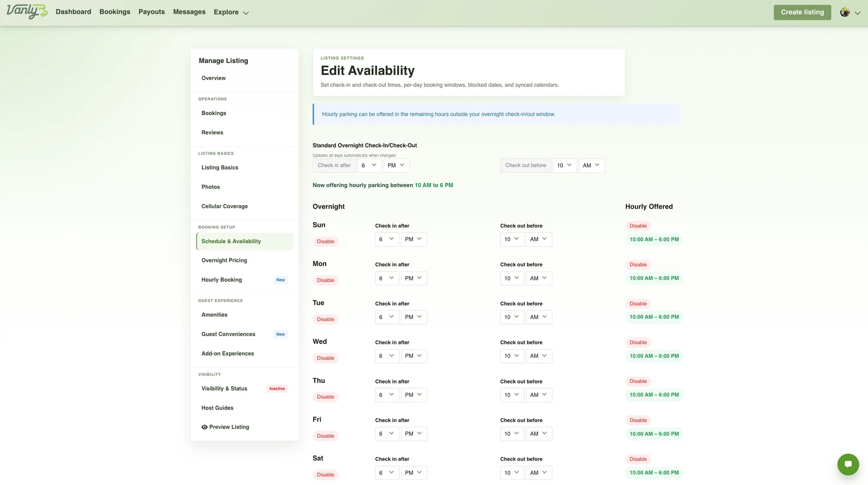Click the New badge next to Hourly Booking

pyautogui.click(x=280, y=280)
